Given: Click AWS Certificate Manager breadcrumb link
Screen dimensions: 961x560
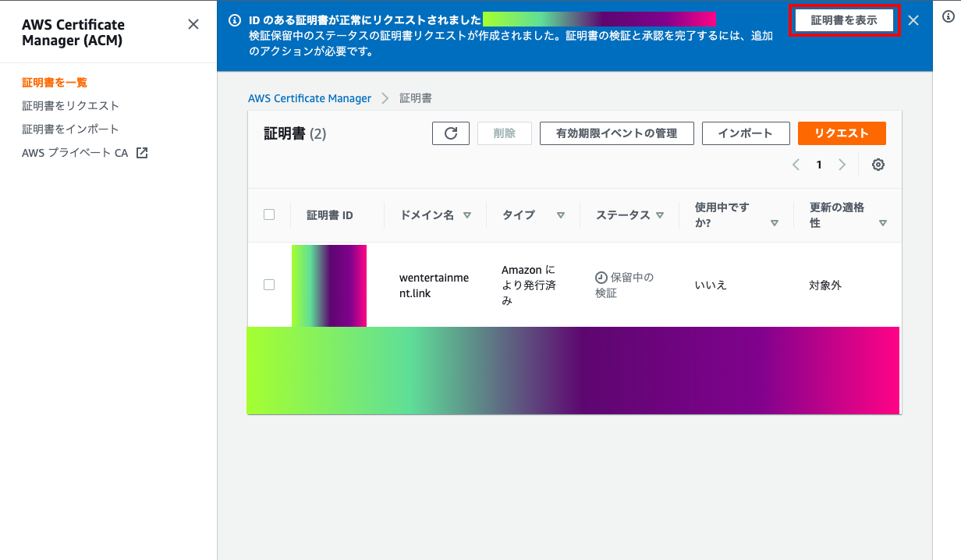Looking at the screenshot, I should coord(310,98).
